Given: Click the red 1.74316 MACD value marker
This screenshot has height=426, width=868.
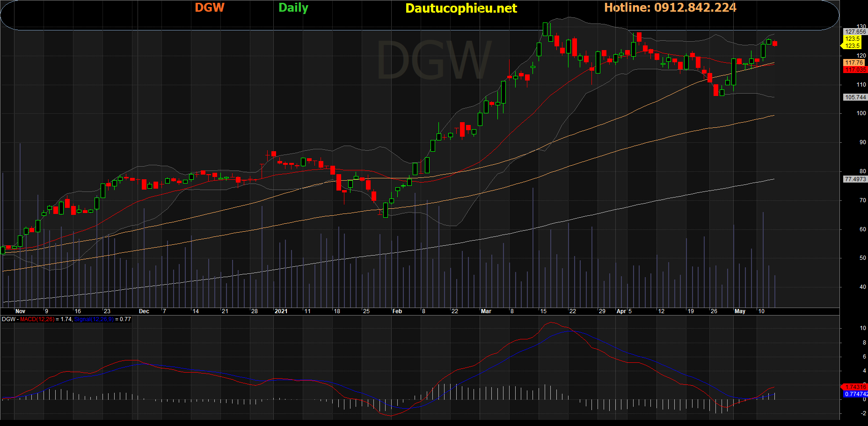Looking at the screenshot, I should pyautogui.click(x=854, y=387).
